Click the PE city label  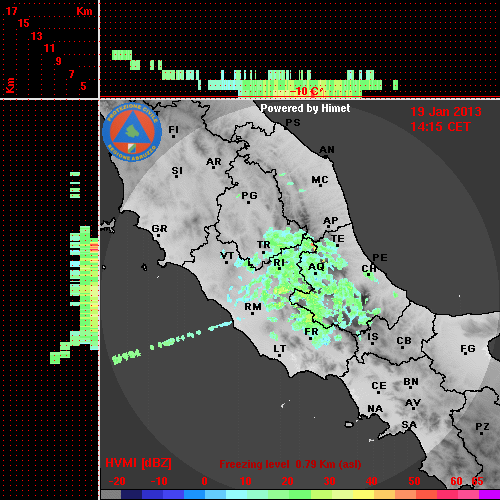tap(380, 258)
